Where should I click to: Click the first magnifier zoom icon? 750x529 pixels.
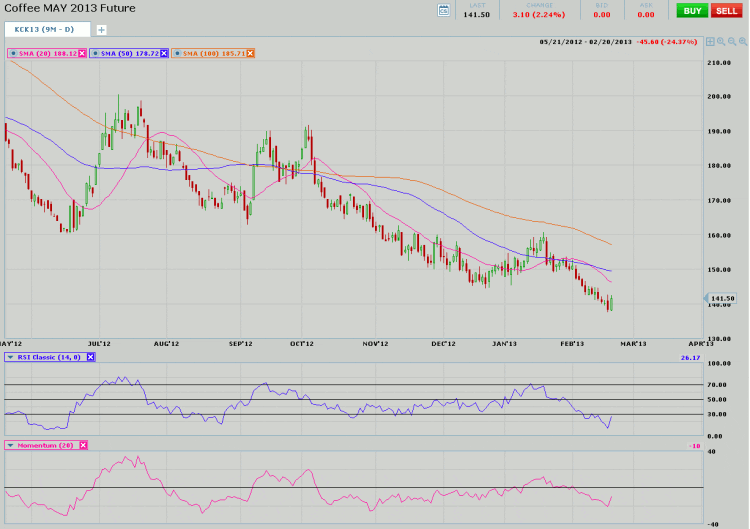(720, 42)
